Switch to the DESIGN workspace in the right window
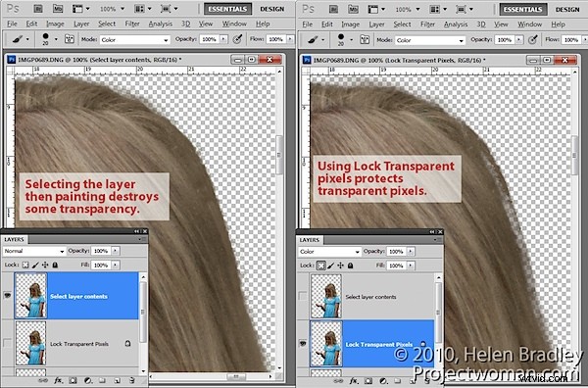Screen dimensions: 588x388 (x=567, y=9)
